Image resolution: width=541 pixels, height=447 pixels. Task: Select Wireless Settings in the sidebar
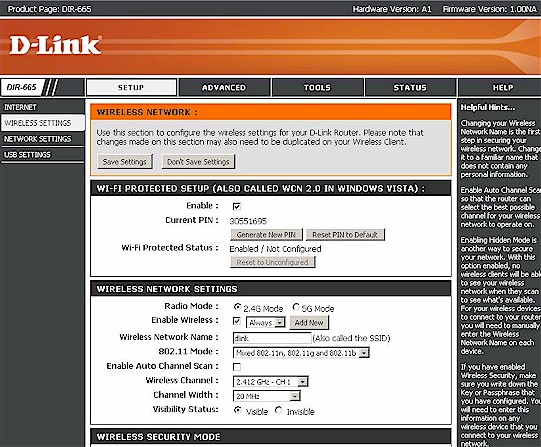click(x=42, y=123)
